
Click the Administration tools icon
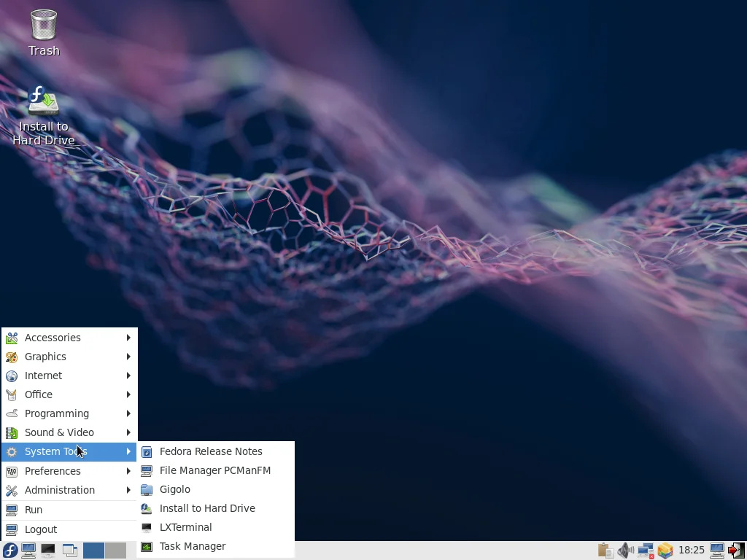click(12, 491)
